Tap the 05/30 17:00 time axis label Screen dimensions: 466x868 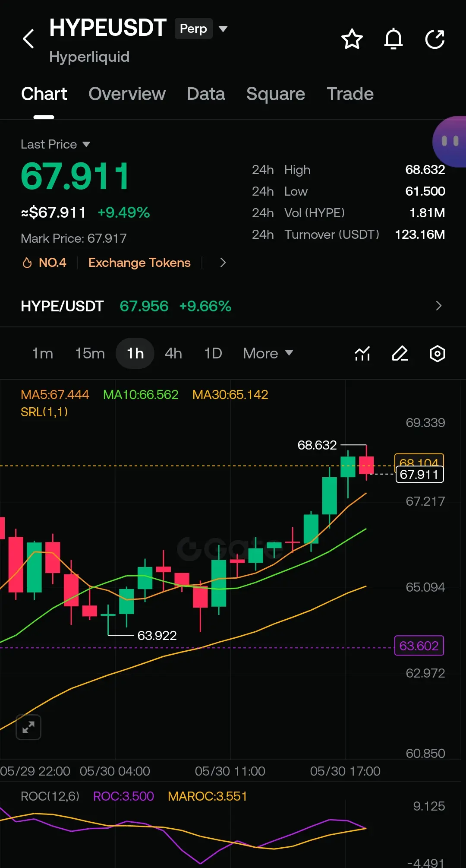(x=345, y=771)
